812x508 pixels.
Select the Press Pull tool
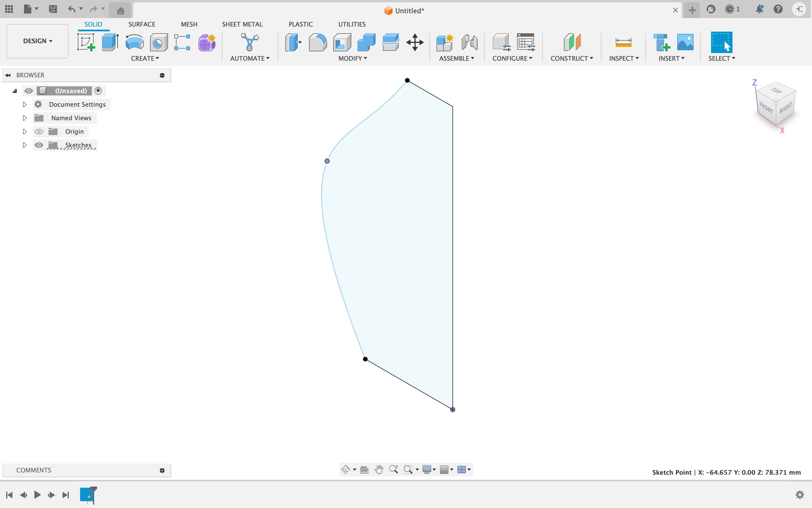[293, 42]
